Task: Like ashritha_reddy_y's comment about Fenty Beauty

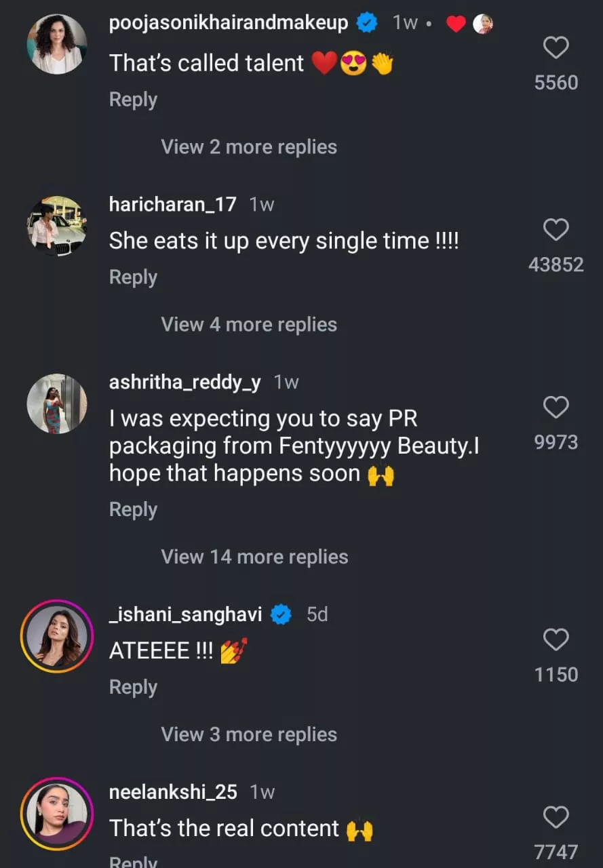Action: click(x=556, y=408)
